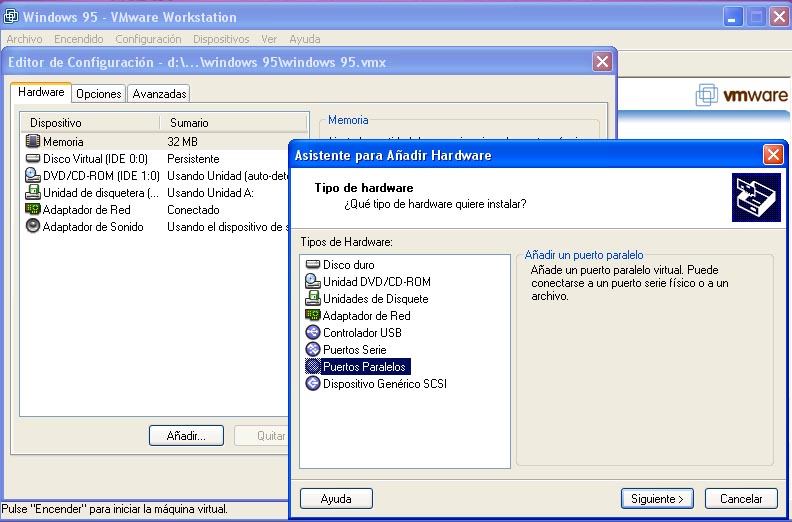Open the Encendido menu
Viewport: 792px width, 522px height.
(x=79, y=39)
